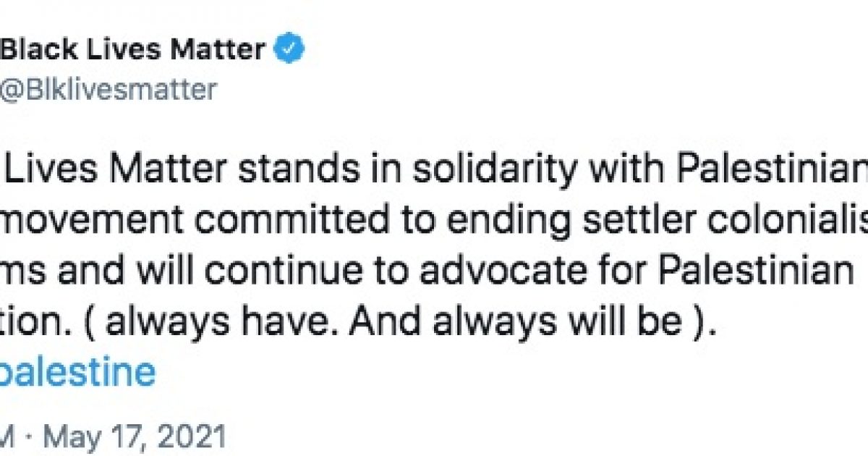Open the Black Lives Matter profile name
The width and height of the screenshot is (868, 456).
(135, 51)
